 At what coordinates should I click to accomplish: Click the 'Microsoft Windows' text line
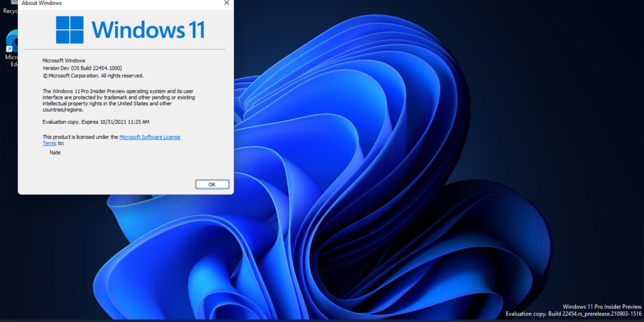pyautogui.click(x=64, y=60)
